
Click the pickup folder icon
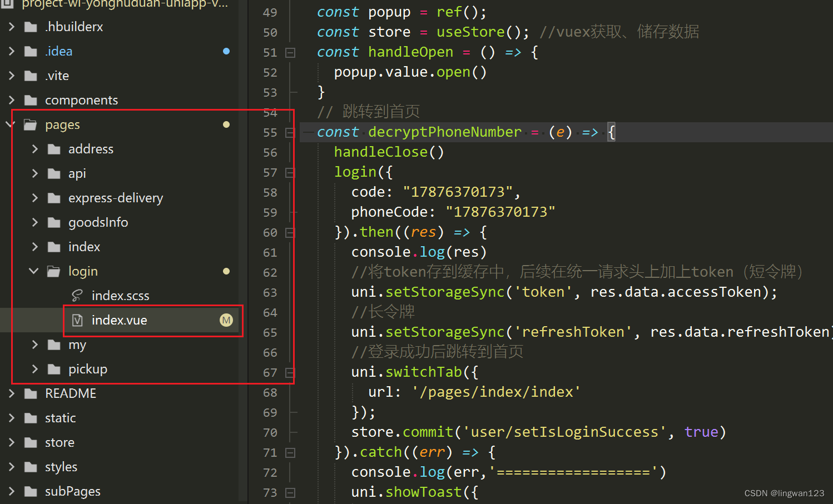54,369
